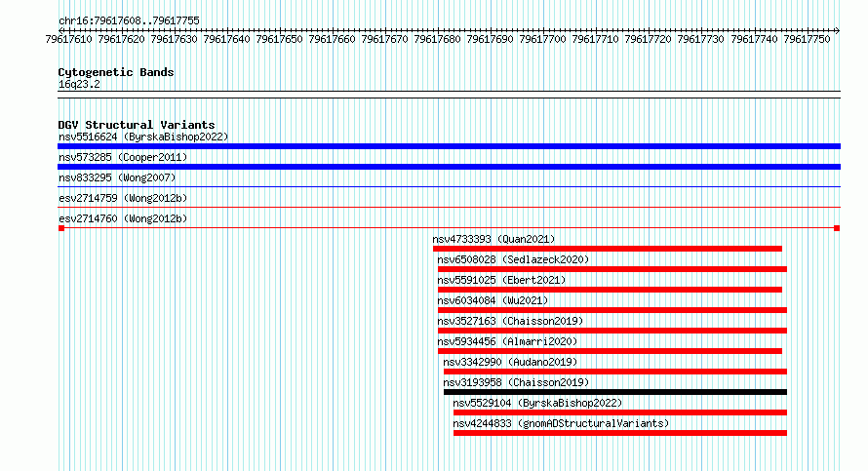
Task: Click the blue bar of nsv573285
Action: [449, 167]
